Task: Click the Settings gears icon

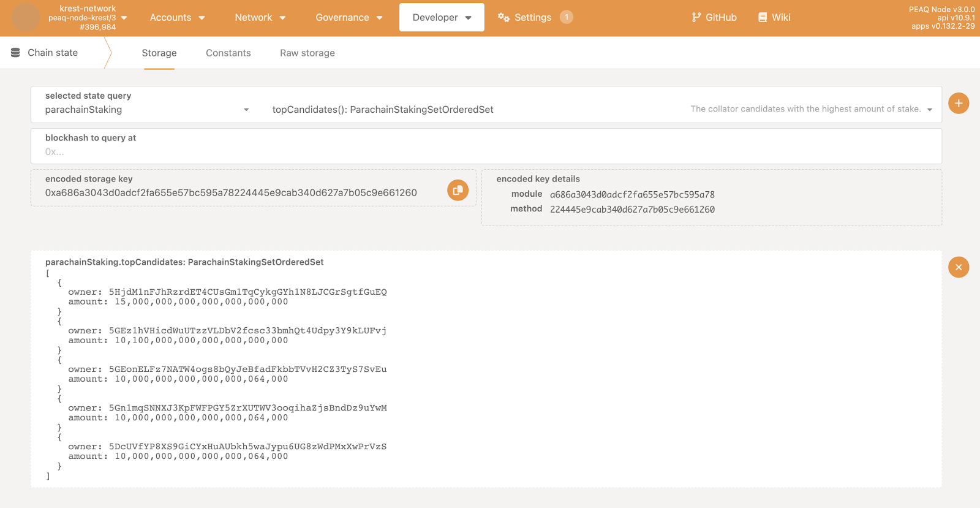Action: click(x=503, y=17)
